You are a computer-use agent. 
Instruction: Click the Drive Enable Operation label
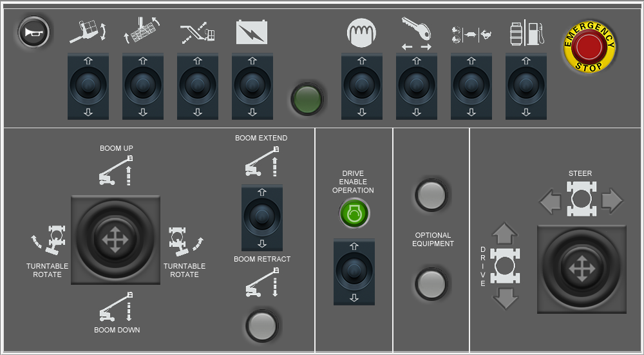[x=353, y=182]
